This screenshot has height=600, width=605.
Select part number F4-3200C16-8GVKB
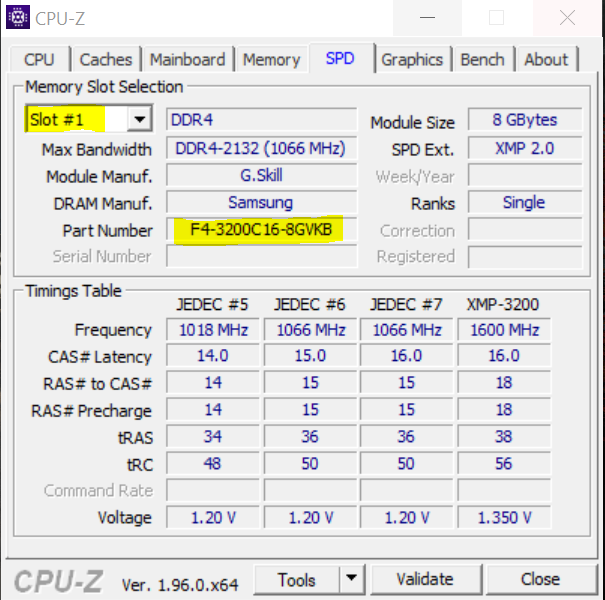pos(262,230)
